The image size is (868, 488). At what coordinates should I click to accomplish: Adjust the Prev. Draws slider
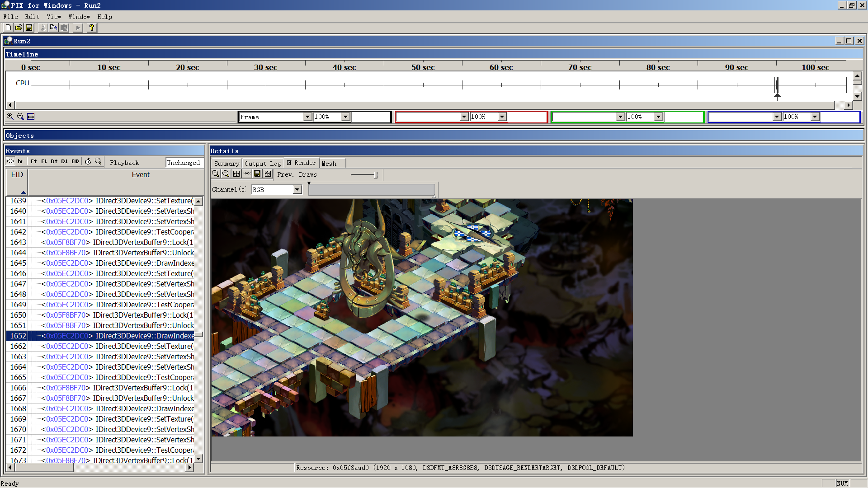click(375, 175)
